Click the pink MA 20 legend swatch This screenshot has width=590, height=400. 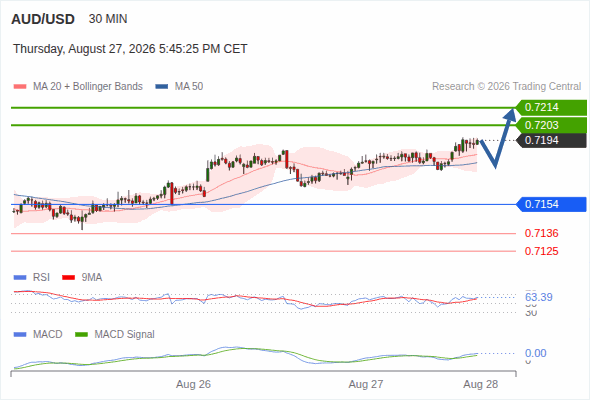pos(20,87)
